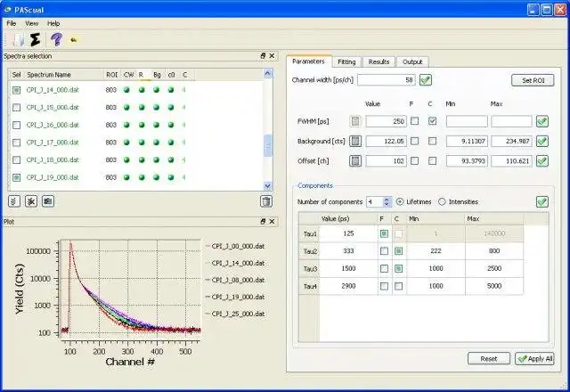Click the third icon below spectra list
Viewport: 570px width, 392px height.
48,201
